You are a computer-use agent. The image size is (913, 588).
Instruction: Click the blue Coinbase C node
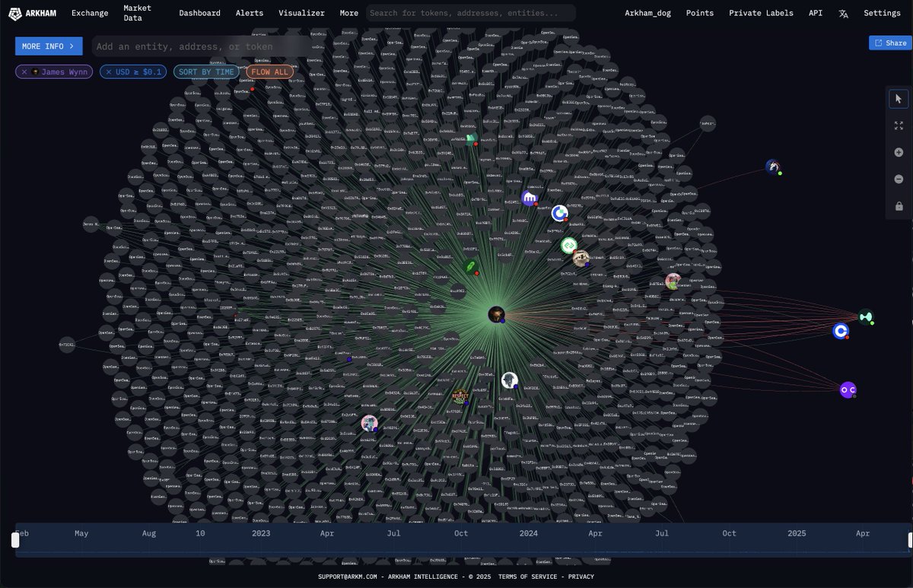click(x=840, y=331)
